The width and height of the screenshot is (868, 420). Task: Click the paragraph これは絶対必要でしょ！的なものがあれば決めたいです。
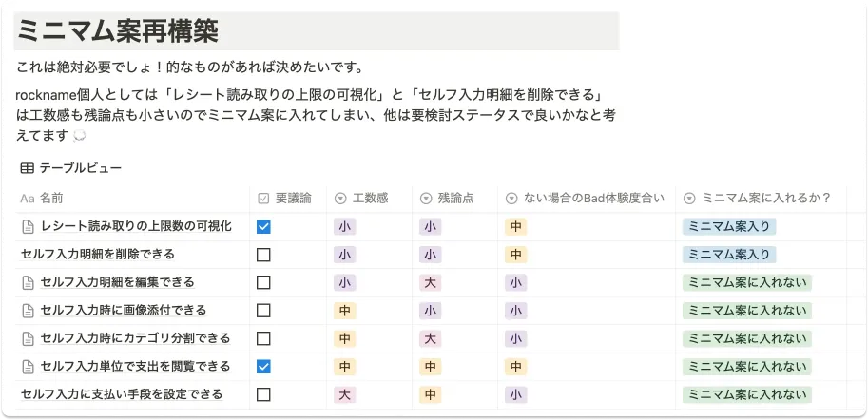pos(189,68)
